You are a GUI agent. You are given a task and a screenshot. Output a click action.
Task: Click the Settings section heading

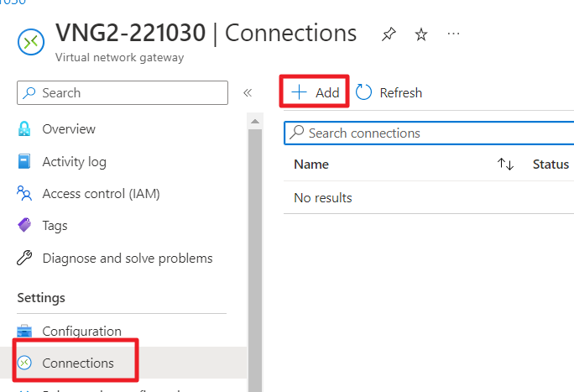tap(41, 298)
